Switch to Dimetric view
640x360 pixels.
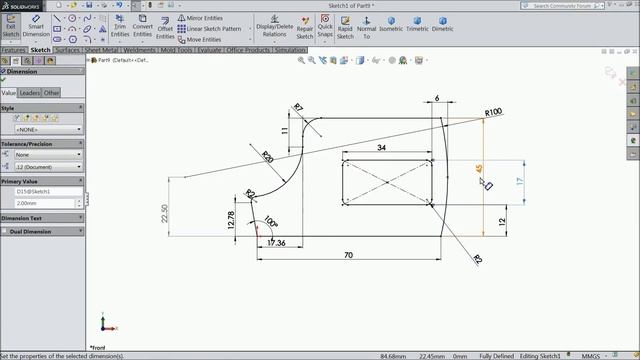442,24
